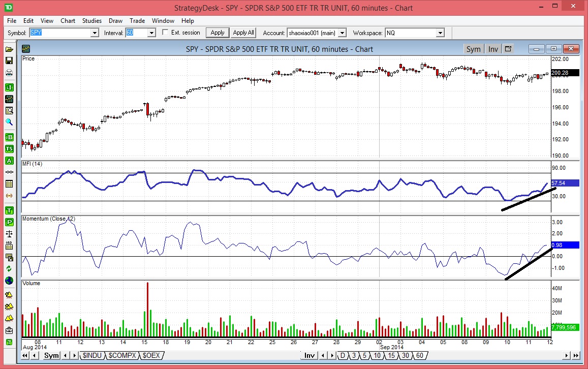Open the Window menu
Image resolution: width=588 pixels, height=369 pixels.
(163, 21)
